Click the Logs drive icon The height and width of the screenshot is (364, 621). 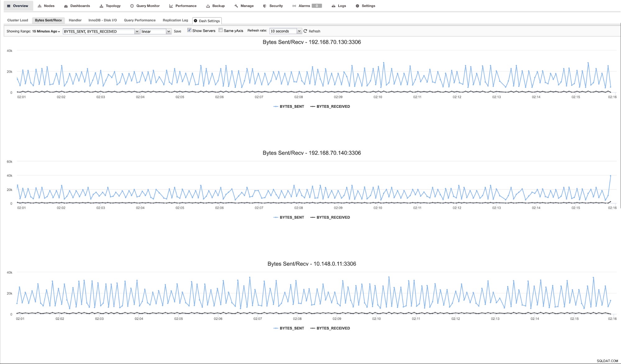333,6
